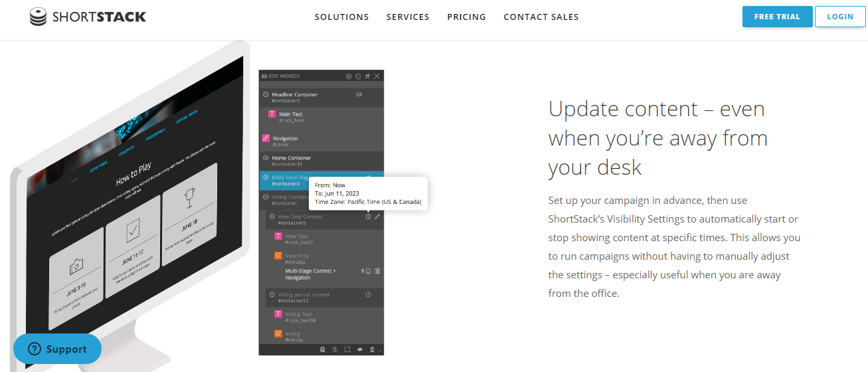The height and width of the screenshot is (372, 868).
Task: Click the JUNE 18 trophy card on monitor
Action: 191,215
